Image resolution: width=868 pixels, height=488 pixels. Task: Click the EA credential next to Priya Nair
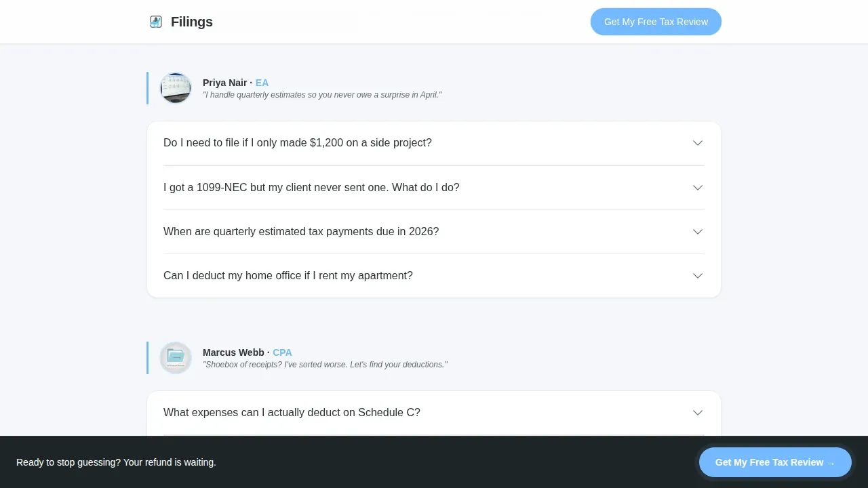point(262,83)
